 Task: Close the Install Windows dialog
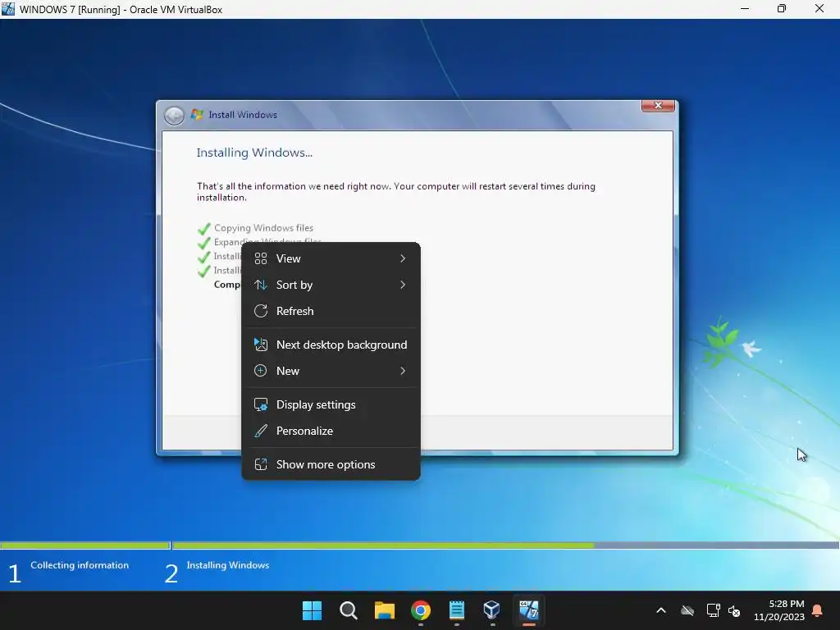coord(659,106)
